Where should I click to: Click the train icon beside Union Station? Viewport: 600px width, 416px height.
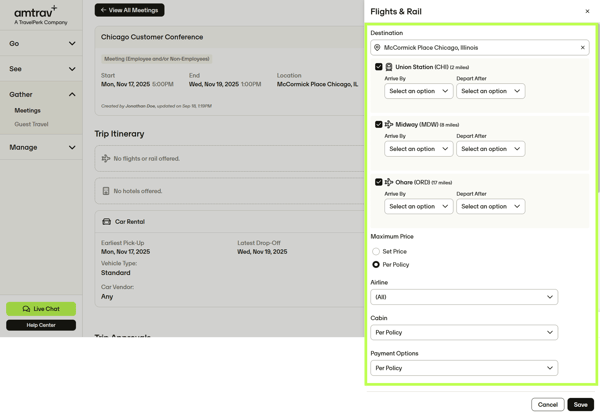tap(389, 67)
